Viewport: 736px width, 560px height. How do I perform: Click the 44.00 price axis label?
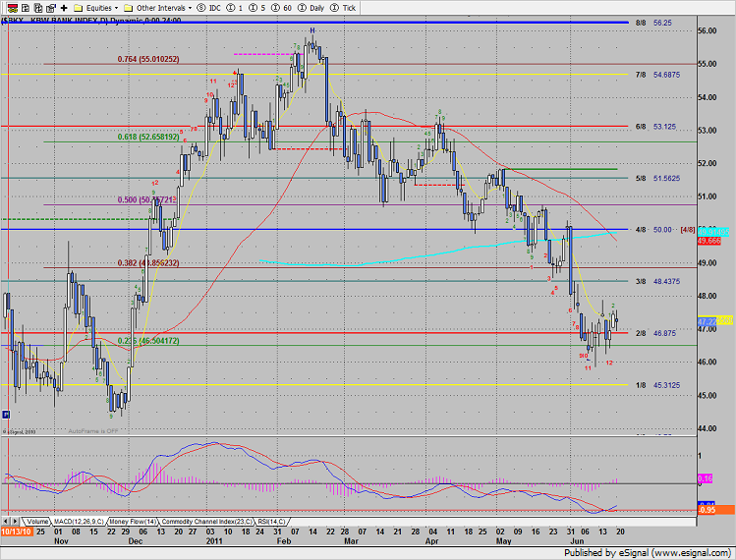[708, 428]
